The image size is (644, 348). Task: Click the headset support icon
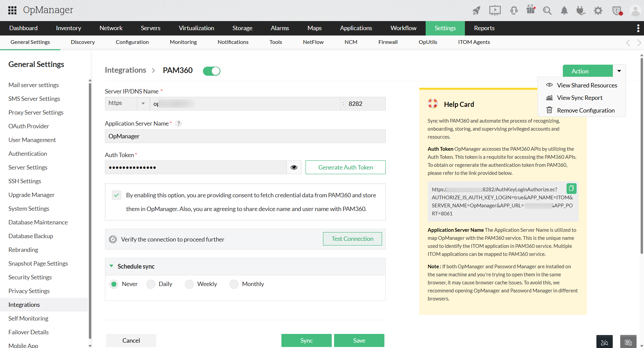514,11
